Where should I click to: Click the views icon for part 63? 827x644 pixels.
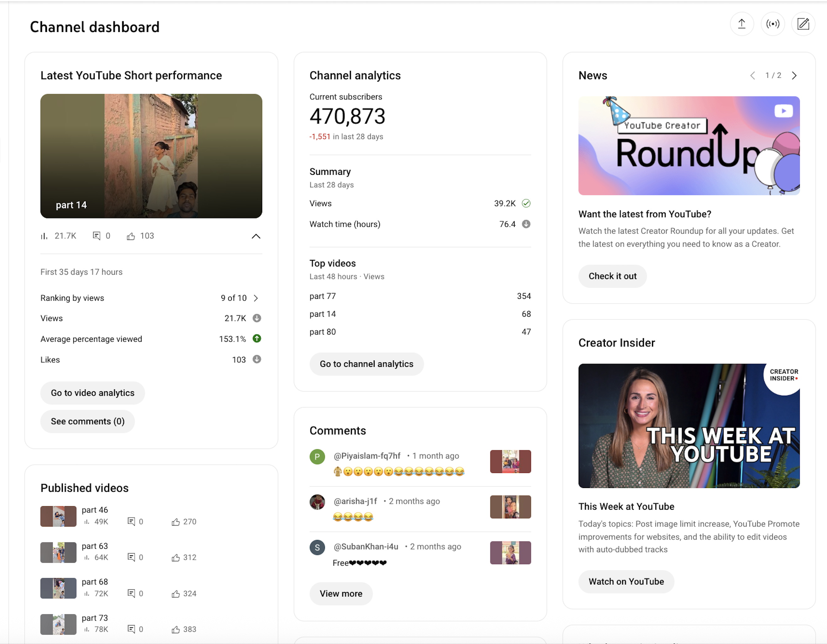(87, 557)
